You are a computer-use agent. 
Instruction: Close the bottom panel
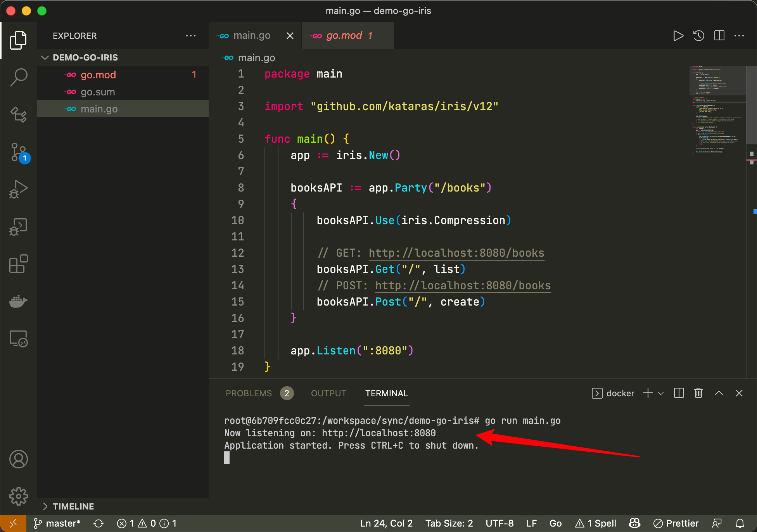tap(739, 393)
